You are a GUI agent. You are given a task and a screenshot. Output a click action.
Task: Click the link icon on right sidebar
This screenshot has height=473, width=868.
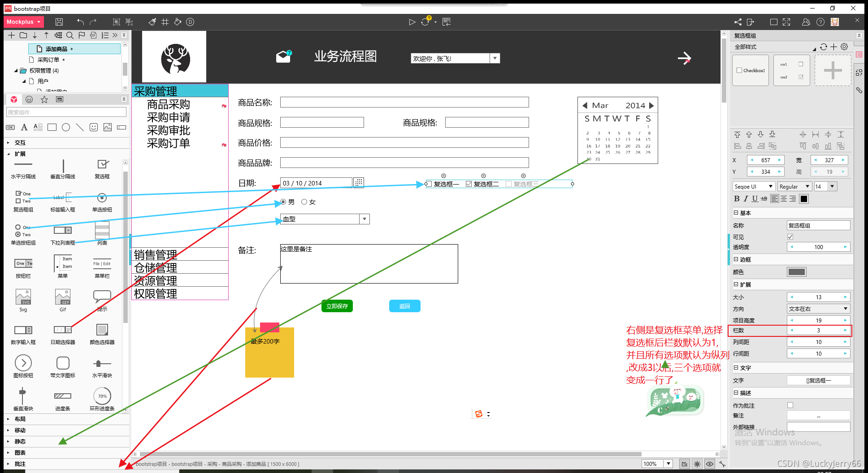[x=859, y=90]
